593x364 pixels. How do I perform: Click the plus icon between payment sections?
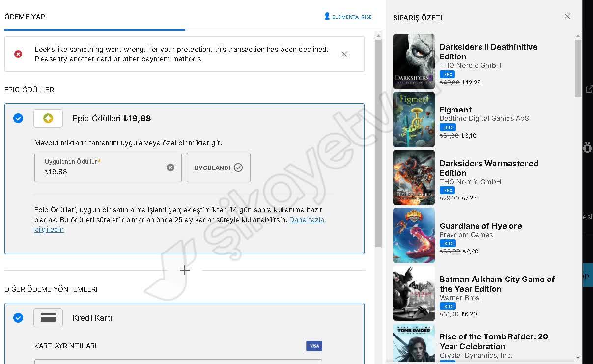pyautogui.click(x=185, y=270)
